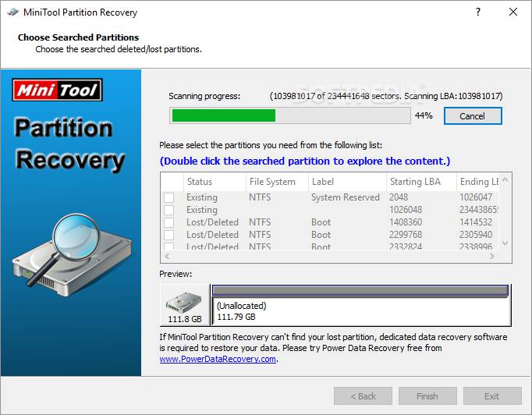Viewport: 532px width, 415px height.
Task: Click the list's scroll right arrow
Action: click(x=492, y=256)
